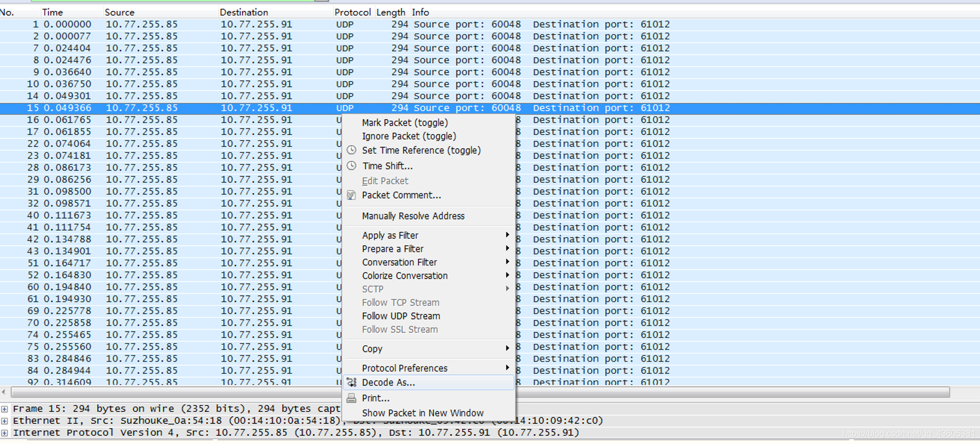
Task: Select packet number 51 at 0.164717
Action: pyautogui.click(x=169, y=263)
